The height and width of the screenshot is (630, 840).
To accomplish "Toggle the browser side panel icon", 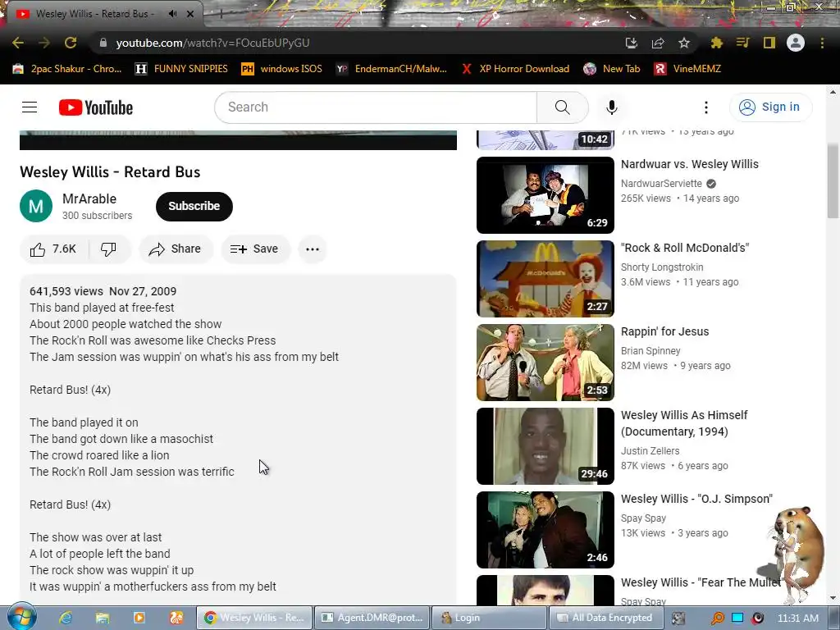I will [x=769, y=43].
